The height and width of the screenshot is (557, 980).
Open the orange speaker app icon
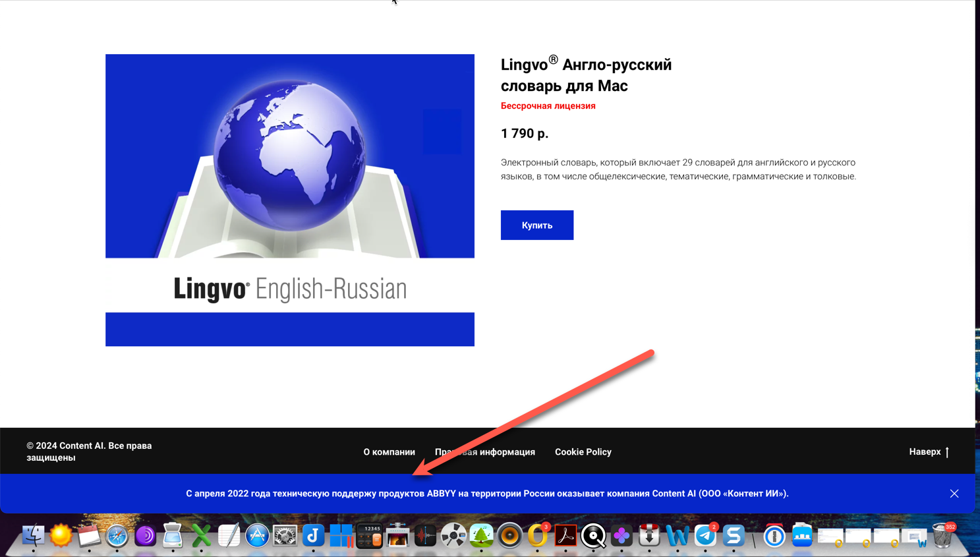509,535
